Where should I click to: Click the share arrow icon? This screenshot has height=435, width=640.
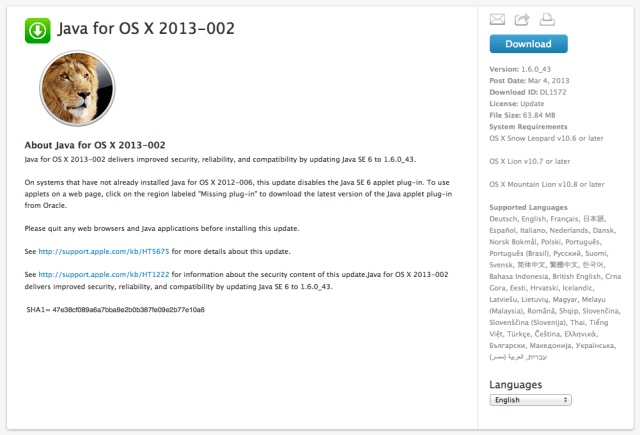(522, 19)
